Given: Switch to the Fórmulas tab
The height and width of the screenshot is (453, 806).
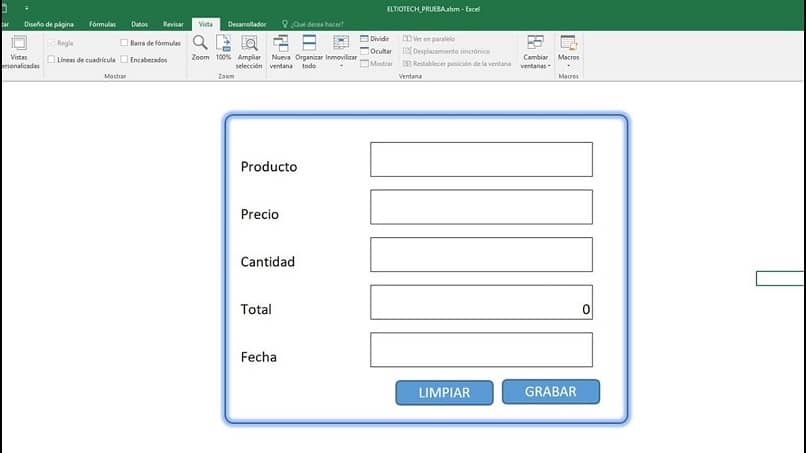Looking at the screenshot, I should [102, 24].
